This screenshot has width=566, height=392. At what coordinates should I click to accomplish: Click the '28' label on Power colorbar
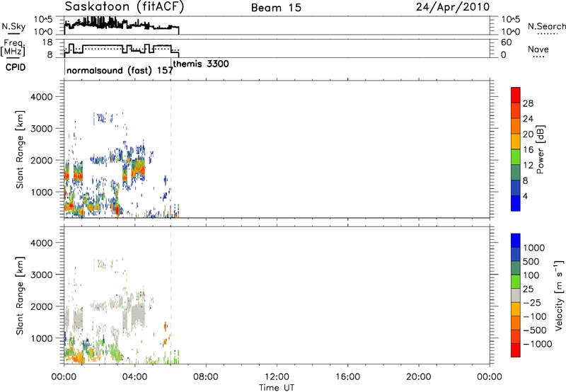(x=528, y=103)
